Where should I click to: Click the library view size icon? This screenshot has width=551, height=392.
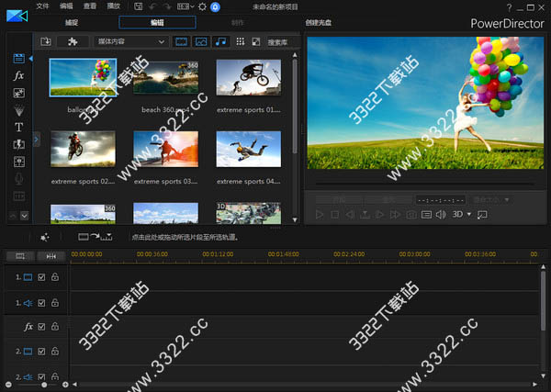click(256, 42)
